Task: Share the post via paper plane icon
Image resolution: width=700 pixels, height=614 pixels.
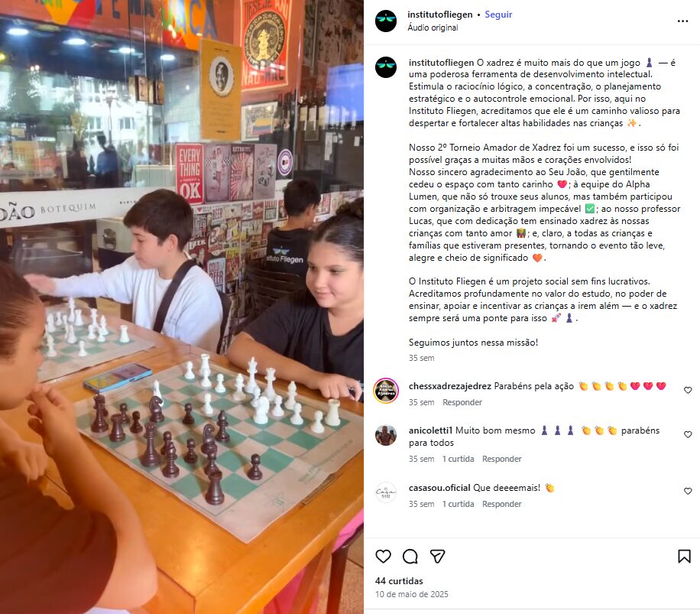Action: pyautogui.click(x=437, y=557)
